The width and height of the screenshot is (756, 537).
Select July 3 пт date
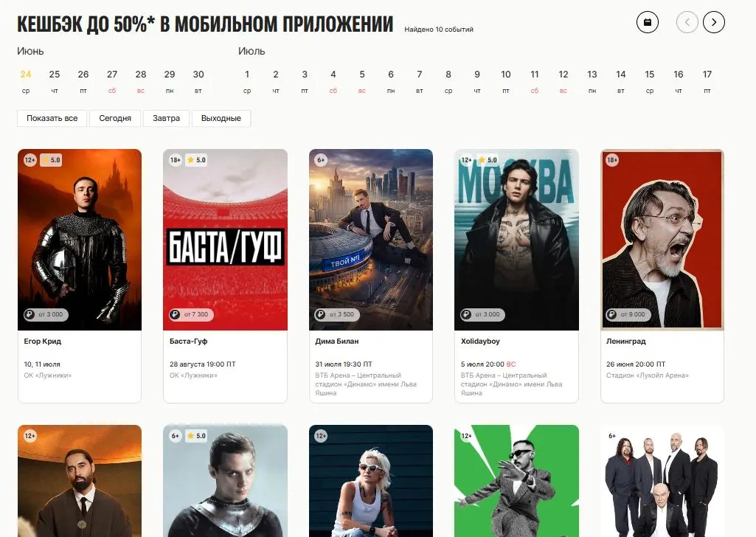305,81
